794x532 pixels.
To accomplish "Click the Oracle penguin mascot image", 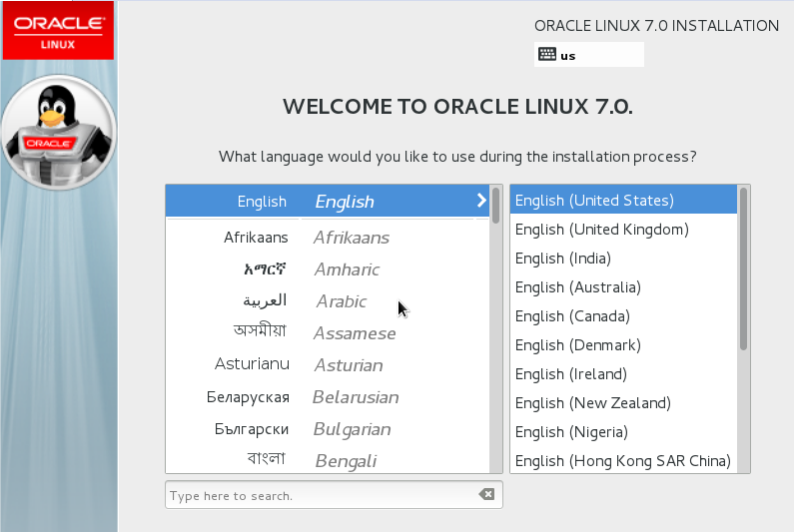I will click(x=59, y=132).
